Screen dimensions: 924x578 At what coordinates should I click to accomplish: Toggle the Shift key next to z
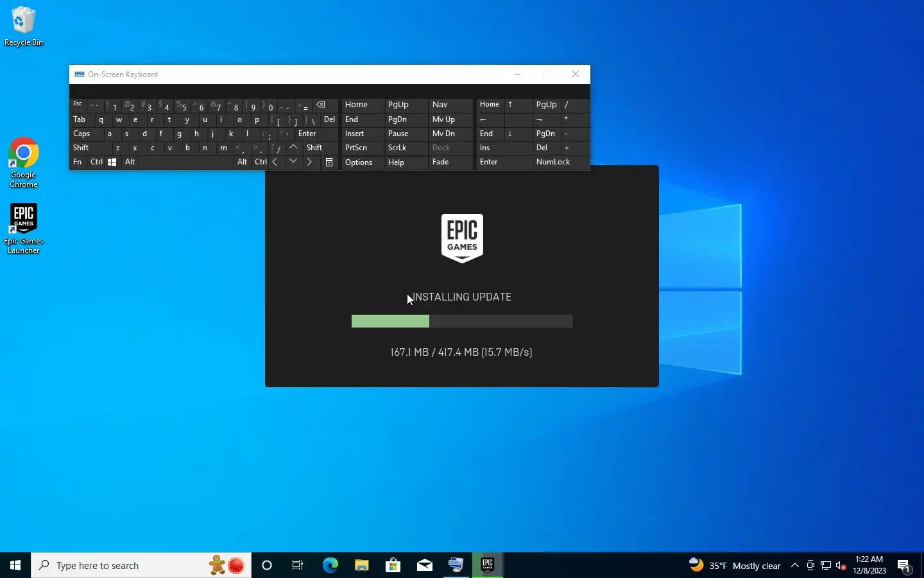pyautogui.click(x=89, y=148)
